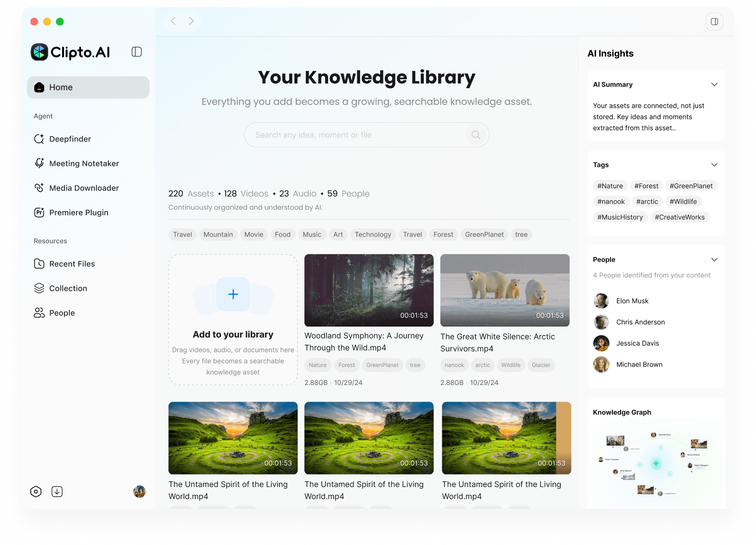
Task: Click the search magnifier in the search bar
Action: click(476, 135)
